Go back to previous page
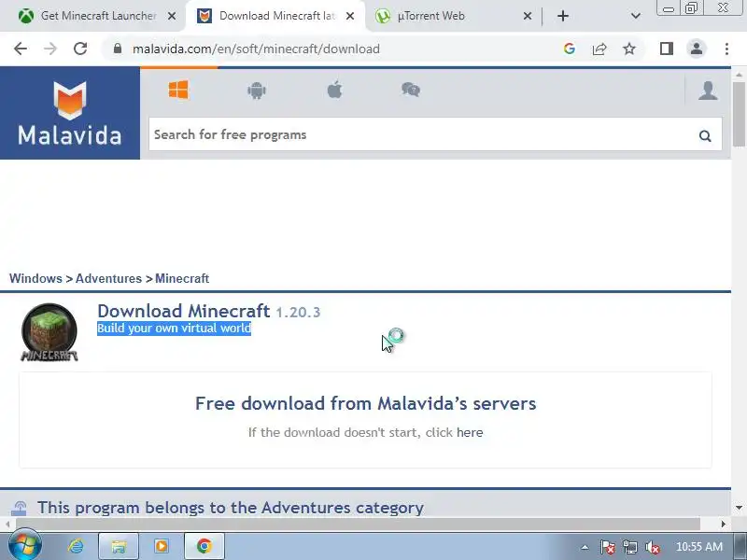Image resolution: width=747 pixels, height=560 pixels. [x=21, y=49]
